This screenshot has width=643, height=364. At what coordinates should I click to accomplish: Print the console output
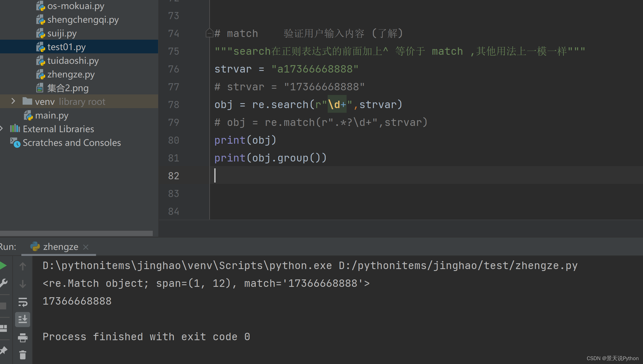pos(23,337)
